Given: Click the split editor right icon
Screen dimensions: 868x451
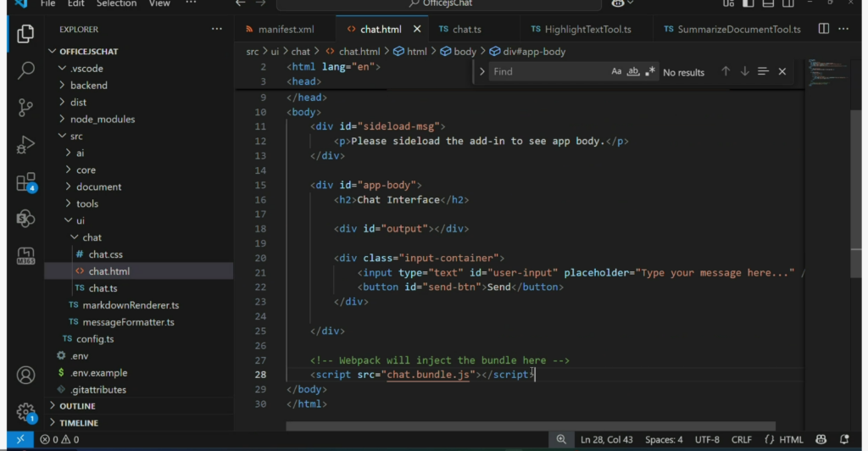Looking at the screenshot, I should click(823, 29).
